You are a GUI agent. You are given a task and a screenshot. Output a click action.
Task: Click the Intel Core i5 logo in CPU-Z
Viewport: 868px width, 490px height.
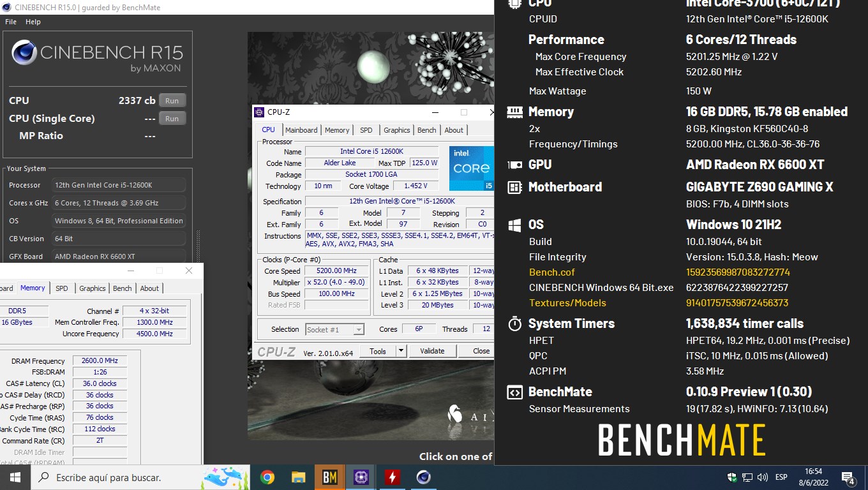(472, 168)
